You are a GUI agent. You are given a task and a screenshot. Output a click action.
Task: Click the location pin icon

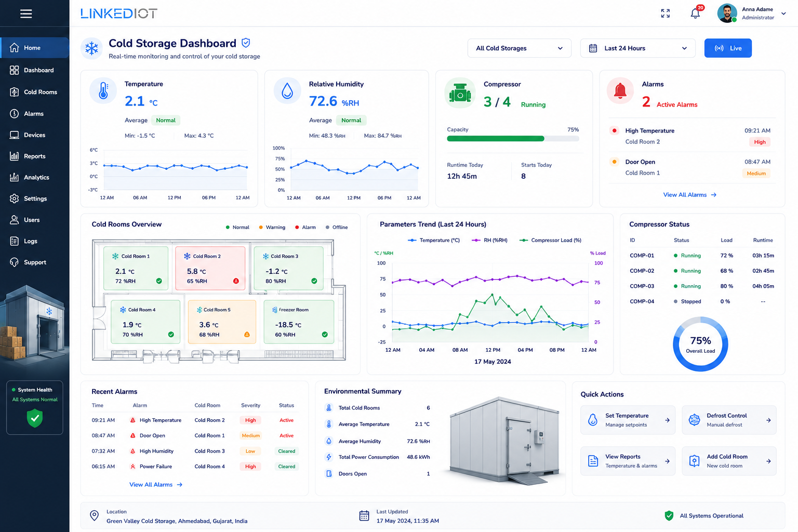pyautogui.click(x=94, y=515)
